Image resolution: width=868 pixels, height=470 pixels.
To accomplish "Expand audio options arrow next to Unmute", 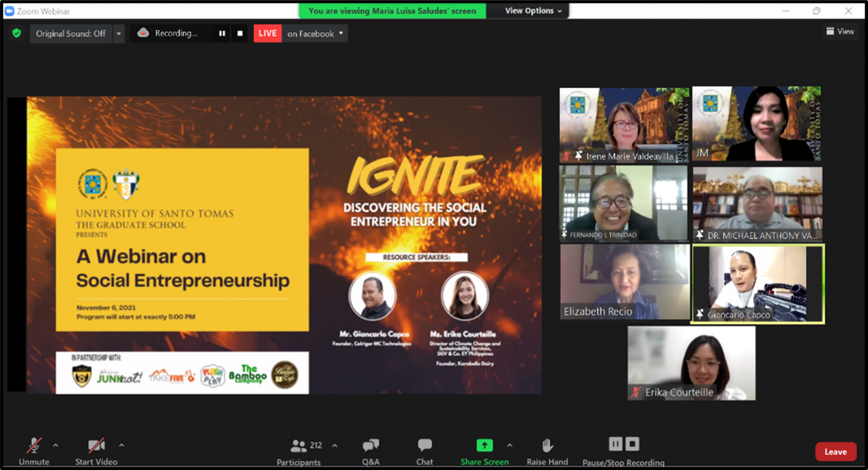I will tap(55, 446).
